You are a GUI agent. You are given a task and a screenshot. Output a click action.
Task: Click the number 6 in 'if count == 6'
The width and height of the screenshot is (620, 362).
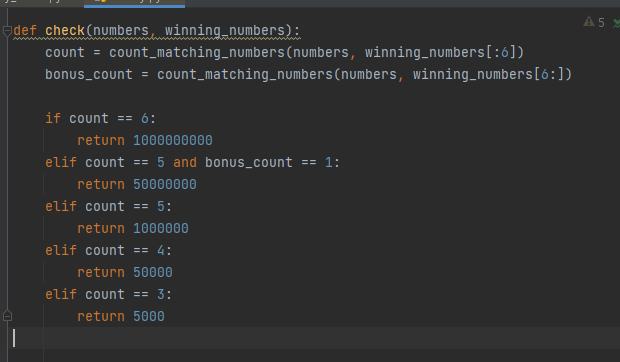pos(145,118)
